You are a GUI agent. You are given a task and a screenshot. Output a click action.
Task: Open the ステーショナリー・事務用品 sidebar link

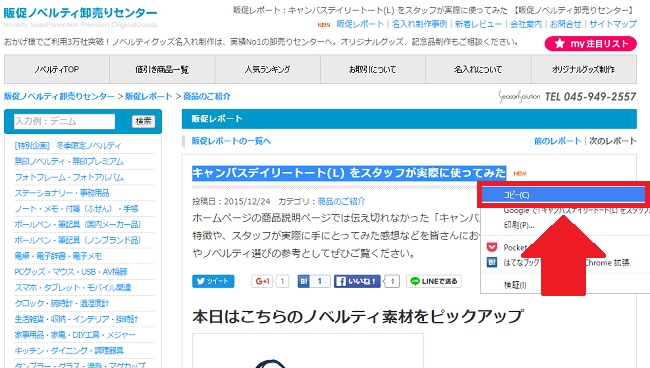[62, 193]
